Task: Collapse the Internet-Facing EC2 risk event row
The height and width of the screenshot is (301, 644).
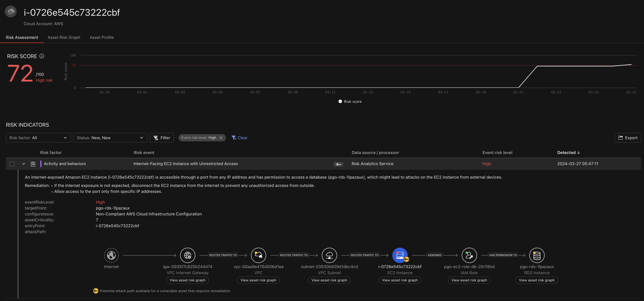Action: 23,164
